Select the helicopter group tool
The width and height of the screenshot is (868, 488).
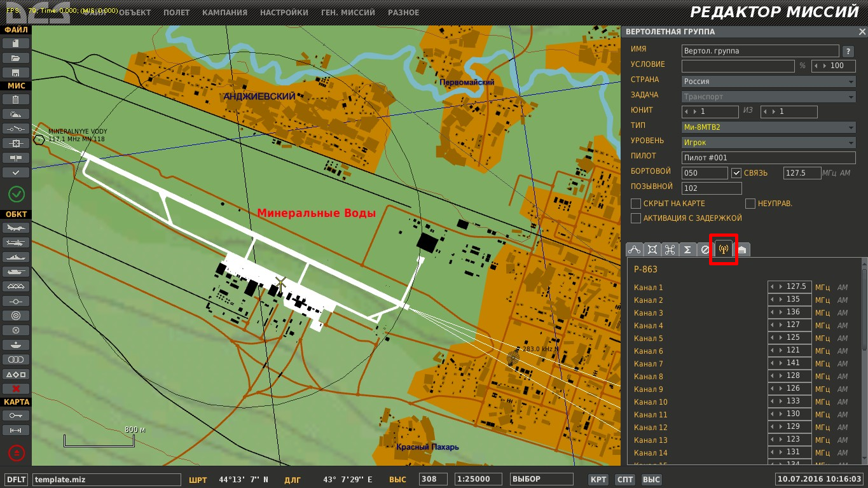coord(16,242)
